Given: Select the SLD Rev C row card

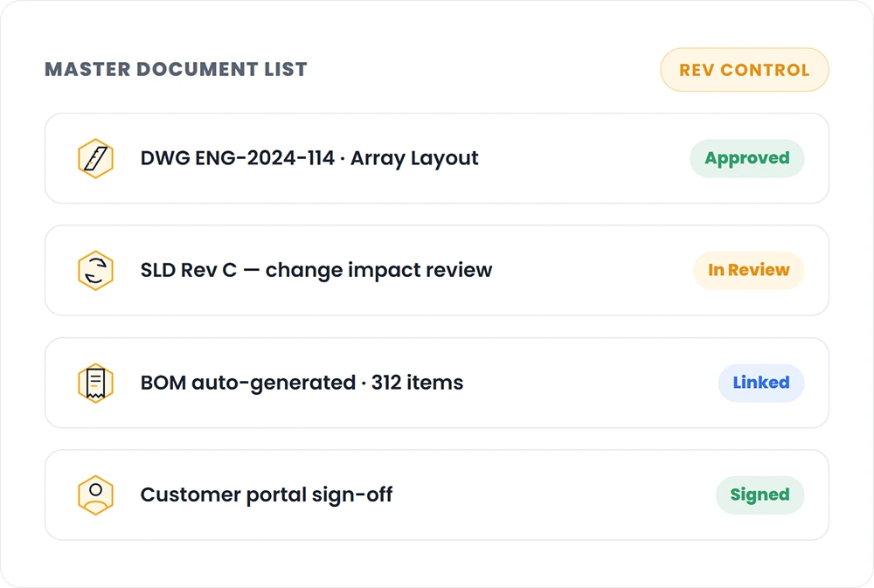Looking at the screenshot, I should [437, 270].
